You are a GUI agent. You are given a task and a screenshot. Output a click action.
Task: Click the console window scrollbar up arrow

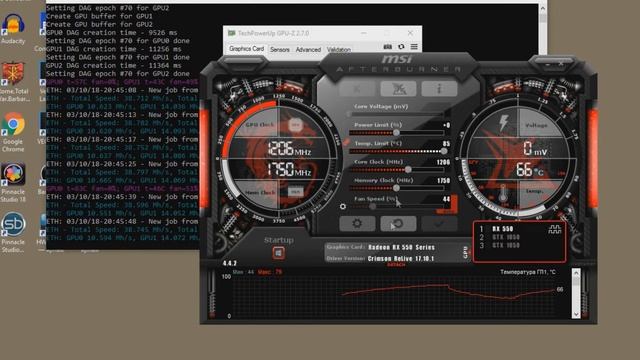[x=542, y=8]
